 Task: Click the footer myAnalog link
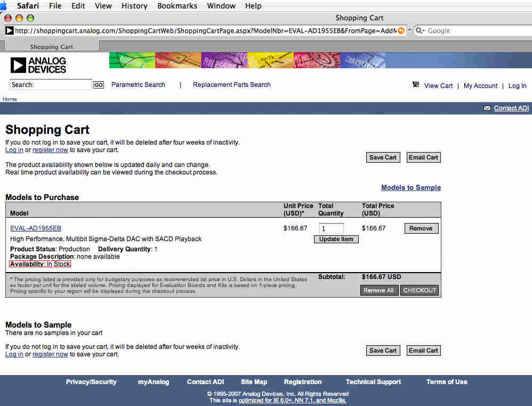(x=154, y=381)
